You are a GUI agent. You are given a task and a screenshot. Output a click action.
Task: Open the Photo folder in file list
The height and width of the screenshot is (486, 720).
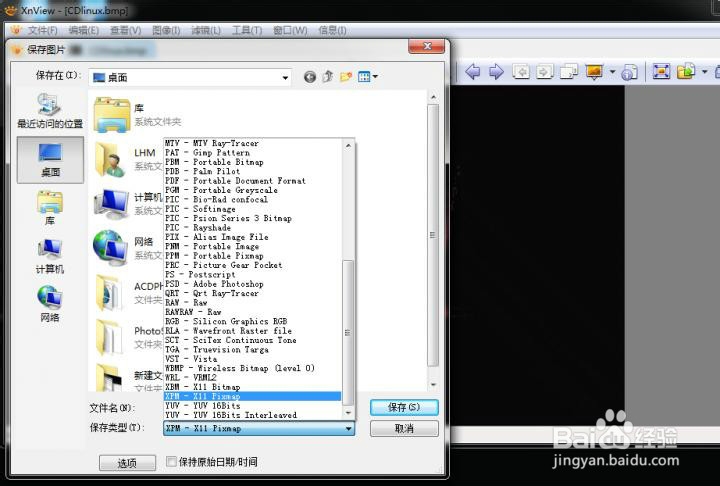[x=129, y=337]
